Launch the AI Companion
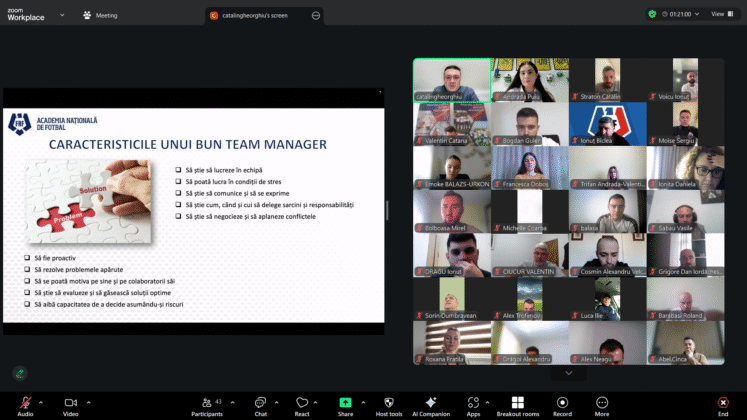Screen dimensions: 747x420 [430, 403]
